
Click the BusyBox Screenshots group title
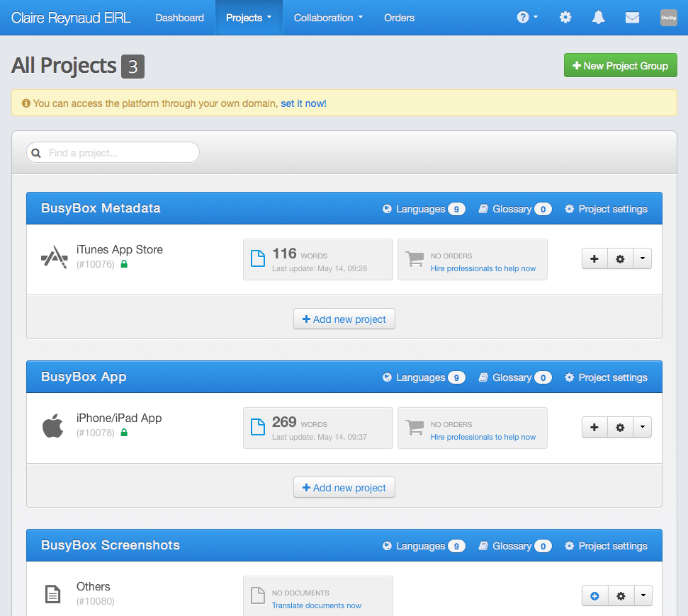(x=110, y=545)
